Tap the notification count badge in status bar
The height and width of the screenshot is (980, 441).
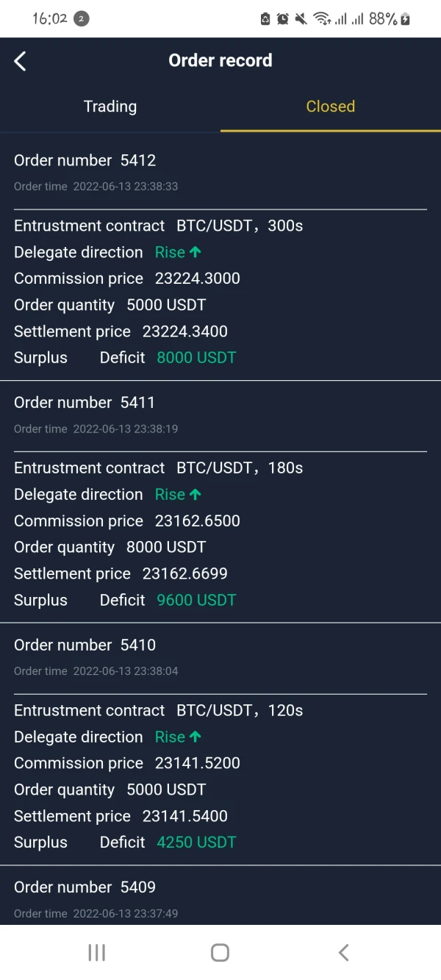(82, 19)
